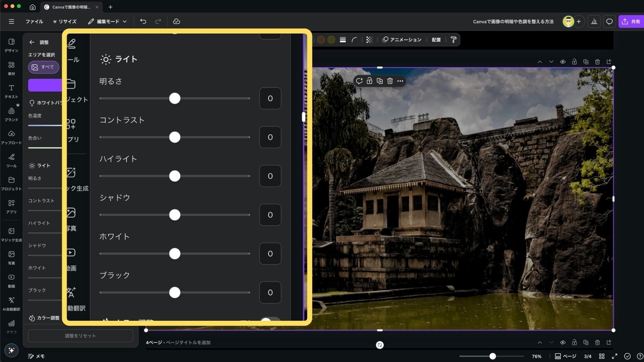Viewport: 644px width, 362px height.
Task: Click the bottom zoom slider
Action: [492, 356]
